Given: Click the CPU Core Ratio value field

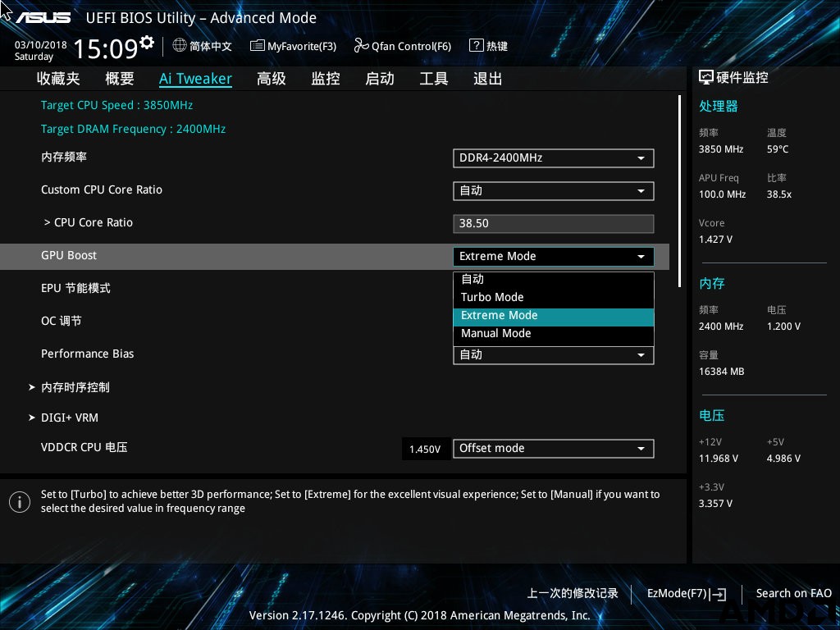Looking at the screenshot, I should coord(554,223).
